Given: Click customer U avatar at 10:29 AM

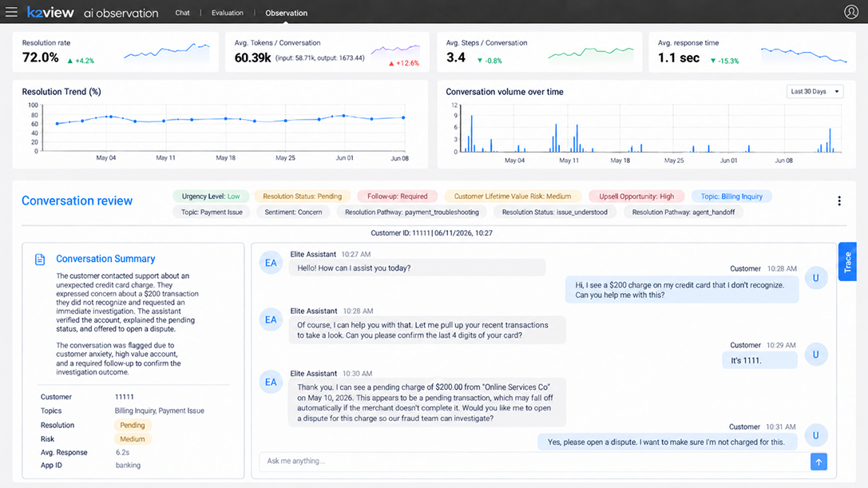Looking at the screenshot, I should pyautogui.click(x=815, y=355).
